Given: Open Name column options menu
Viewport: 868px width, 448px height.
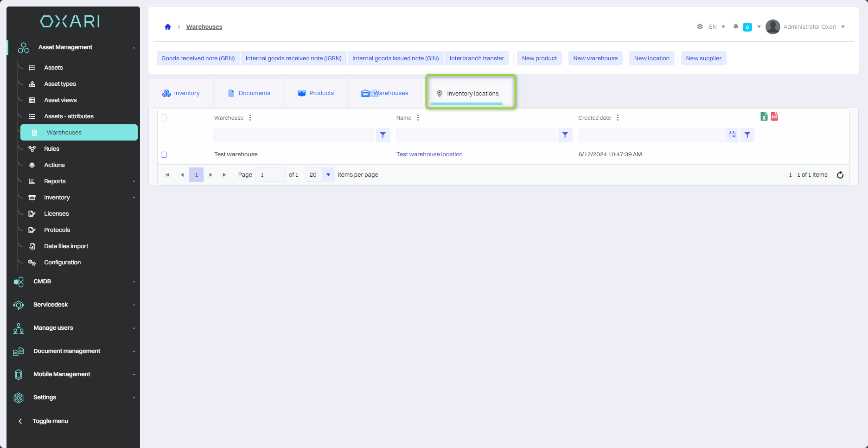Looking at the screenshot, I should (x=418, y=118).
